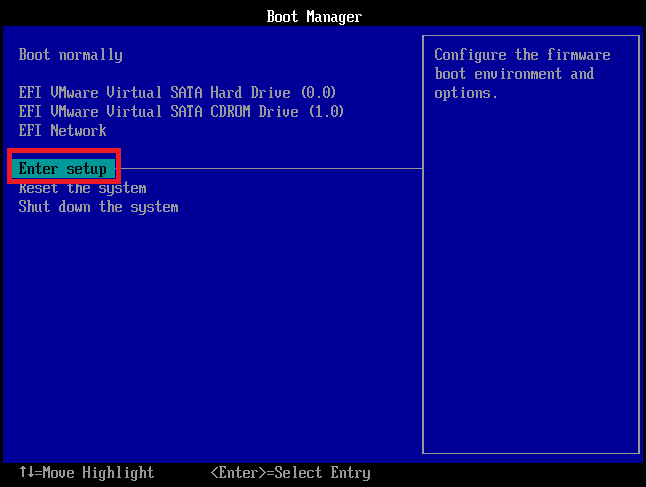
Task: Select the EFI Network boot option
Action: click(62, 130)
